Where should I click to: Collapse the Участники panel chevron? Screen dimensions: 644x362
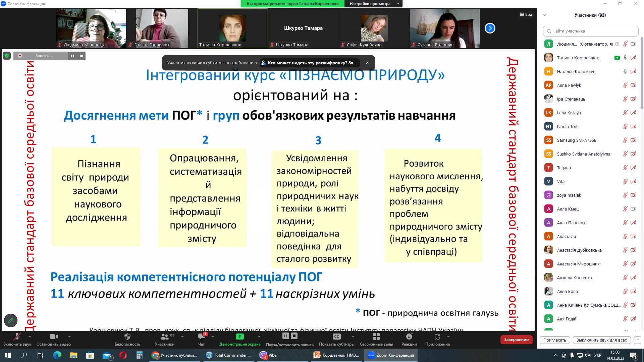[545, 15]
